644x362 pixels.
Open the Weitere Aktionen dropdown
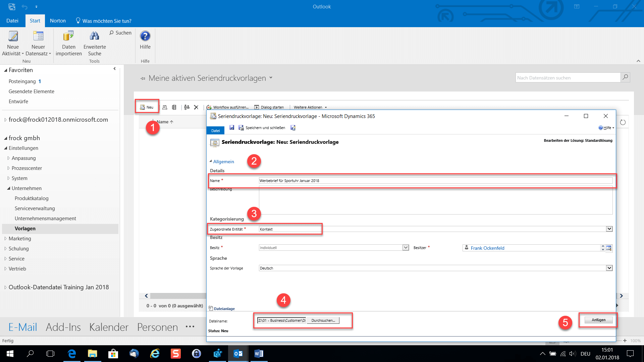310,107
